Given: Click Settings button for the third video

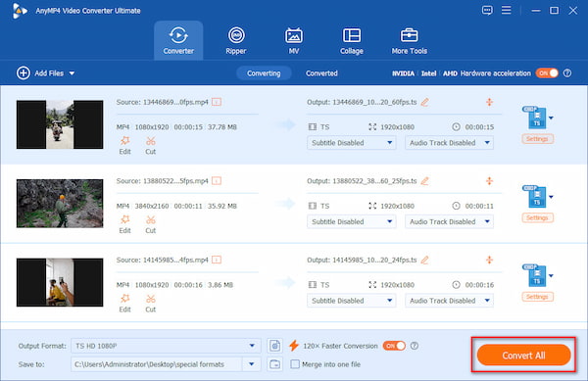Looking at the screenshot, I should point(537,297).
